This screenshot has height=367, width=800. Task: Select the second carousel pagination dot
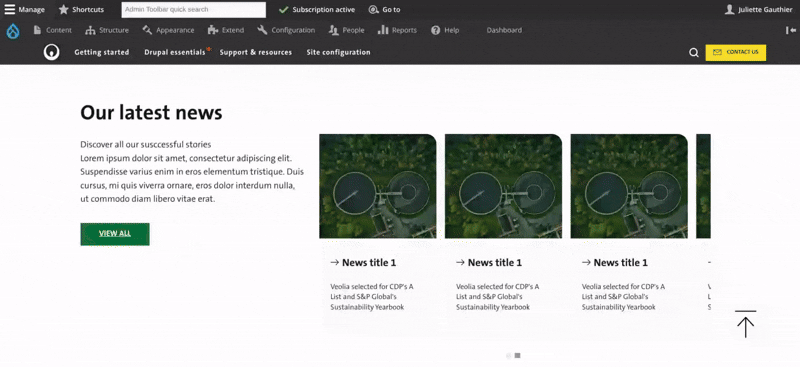pyautogui.click(x=517, y=355)
